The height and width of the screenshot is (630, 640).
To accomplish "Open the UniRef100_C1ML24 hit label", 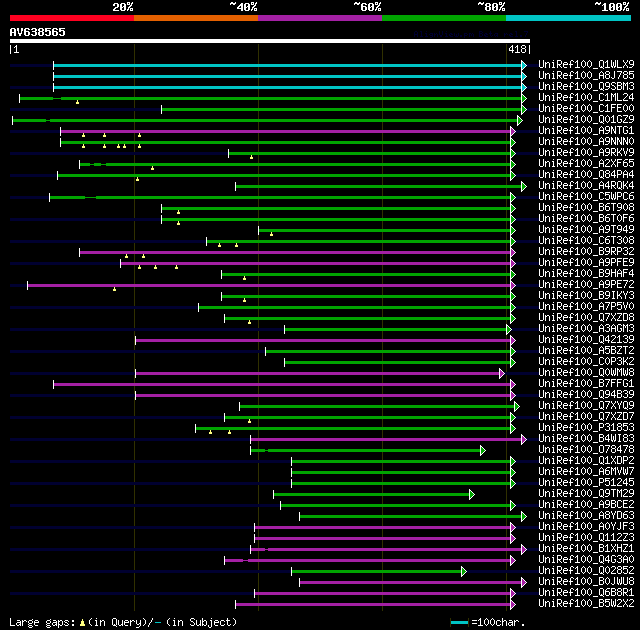I will click(586, 98).
